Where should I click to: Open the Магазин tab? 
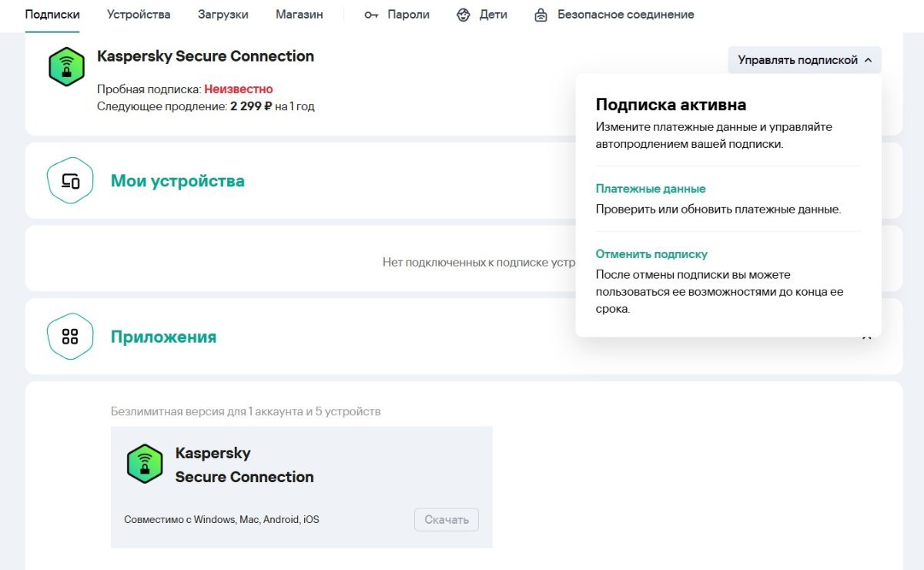tap(299, 15)
